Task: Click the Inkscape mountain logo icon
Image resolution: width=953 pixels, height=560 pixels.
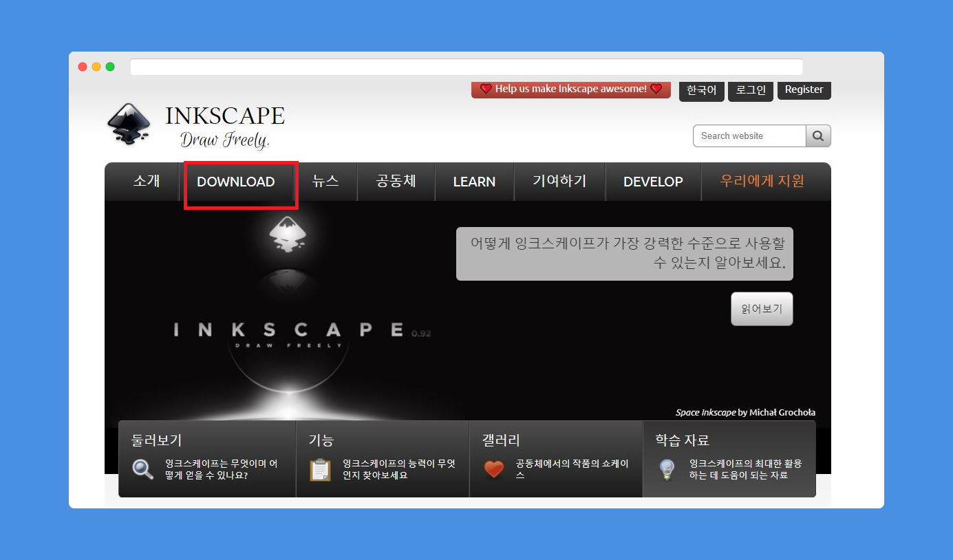Action: [x=129, y=125]
